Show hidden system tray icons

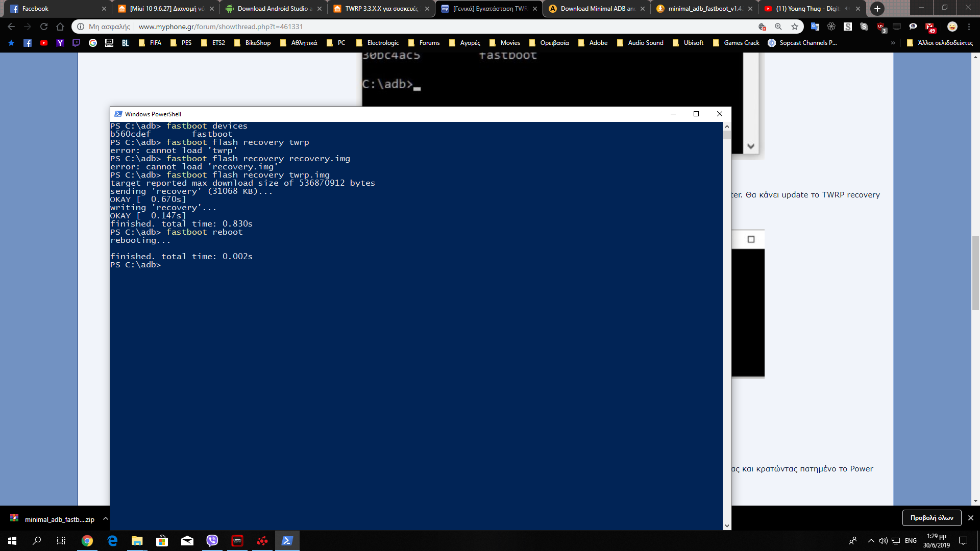pos(871,541)
